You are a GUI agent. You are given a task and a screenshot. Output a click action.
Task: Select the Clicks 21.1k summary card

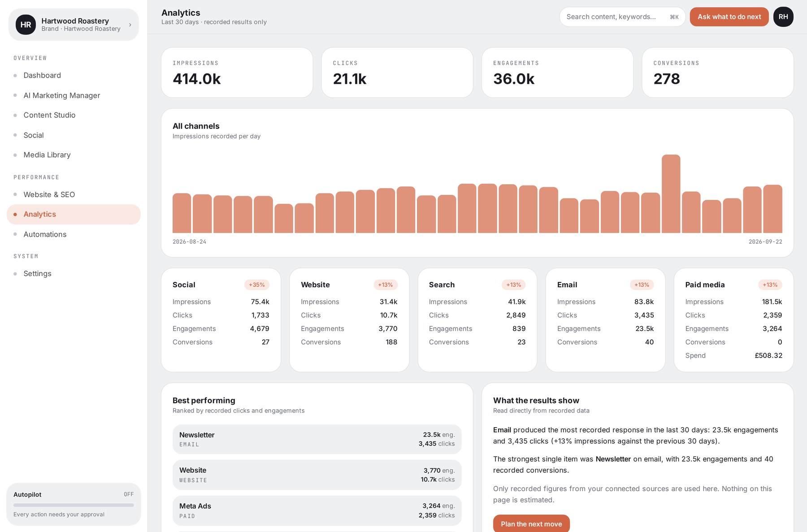click(x=397, y=73)
